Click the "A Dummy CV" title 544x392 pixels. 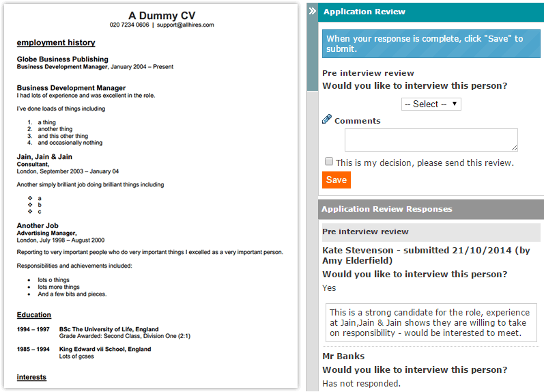coord(162,15)
